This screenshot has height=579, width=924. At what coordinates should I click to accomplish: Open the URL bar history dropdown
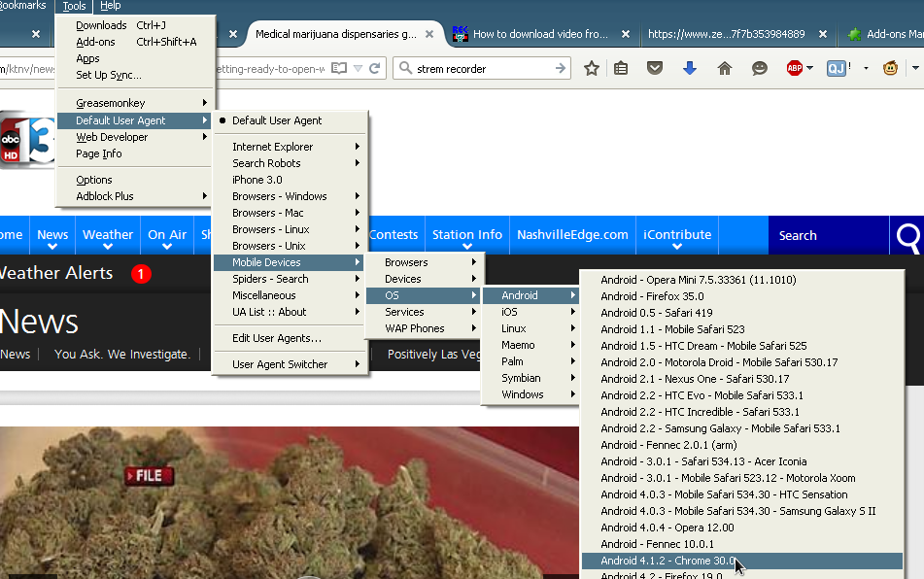point(358,68)
